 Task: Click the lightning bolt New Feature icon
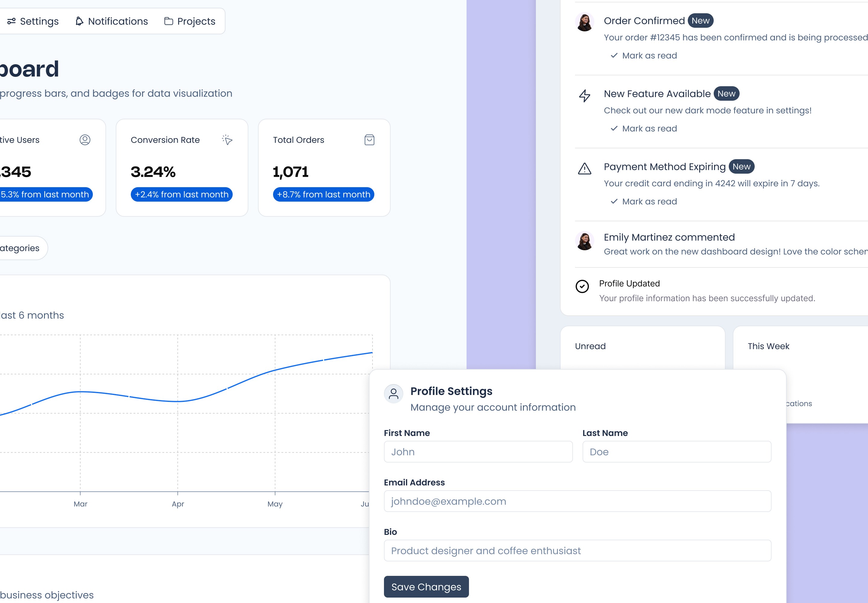584,96
